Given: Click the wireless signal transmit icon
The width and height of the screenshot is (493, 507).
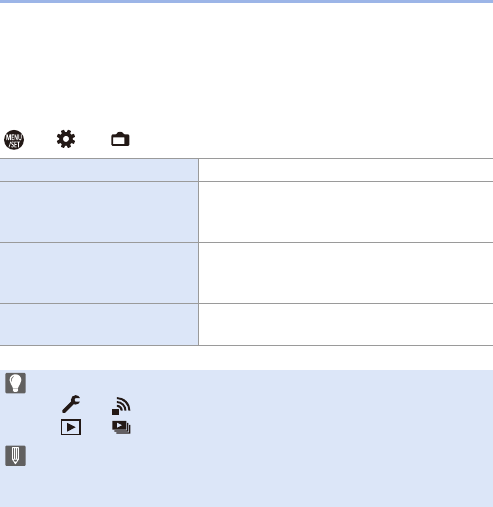Looking at the screenshot, I should (x=121, y=406).
